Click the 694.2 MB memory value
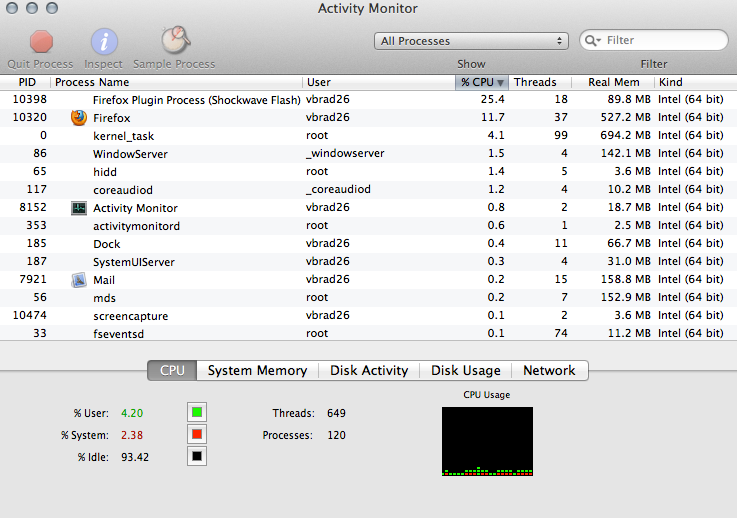This screenshot has width=737, height=518. (x=625, y=135)
